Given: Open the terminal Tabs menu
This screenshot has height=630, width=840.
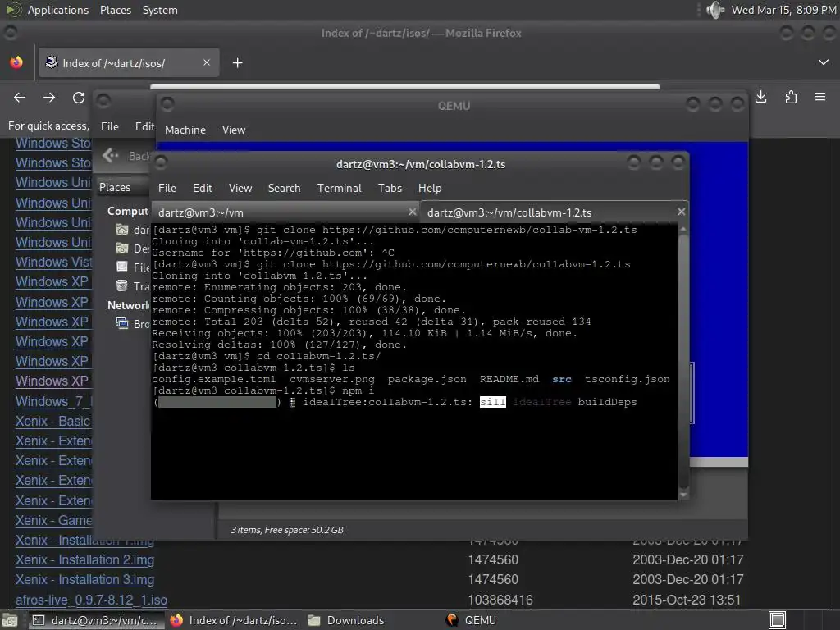Looking at the screenshot, I should (390, 188).
